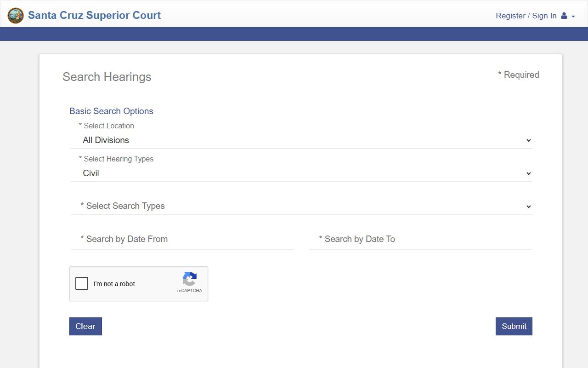Open the Select Location dropdown
Image resolution: width=588 pixels, height=368 pixels.
click(x=301, y=140)
